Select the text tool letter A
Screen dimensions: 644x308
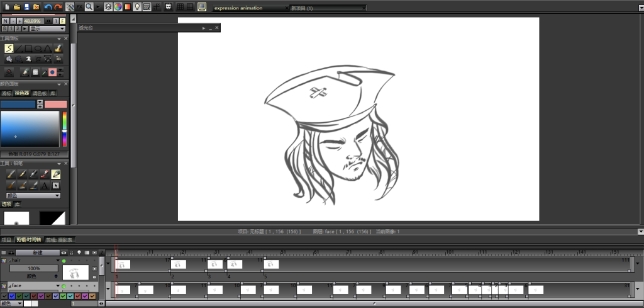45,185
